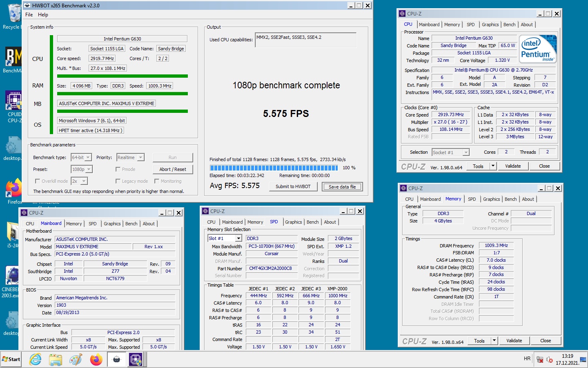Click the Save data file button
The width and height of the screenshot is (588, 368).
click(342, 186)
